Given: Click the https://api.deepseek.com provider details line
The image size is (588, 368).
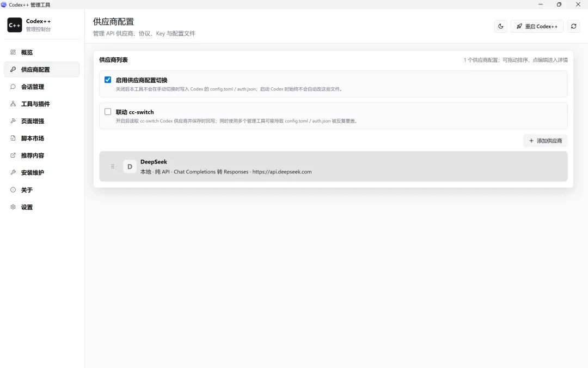Looking at the screenshot, I should click(226, 172).
